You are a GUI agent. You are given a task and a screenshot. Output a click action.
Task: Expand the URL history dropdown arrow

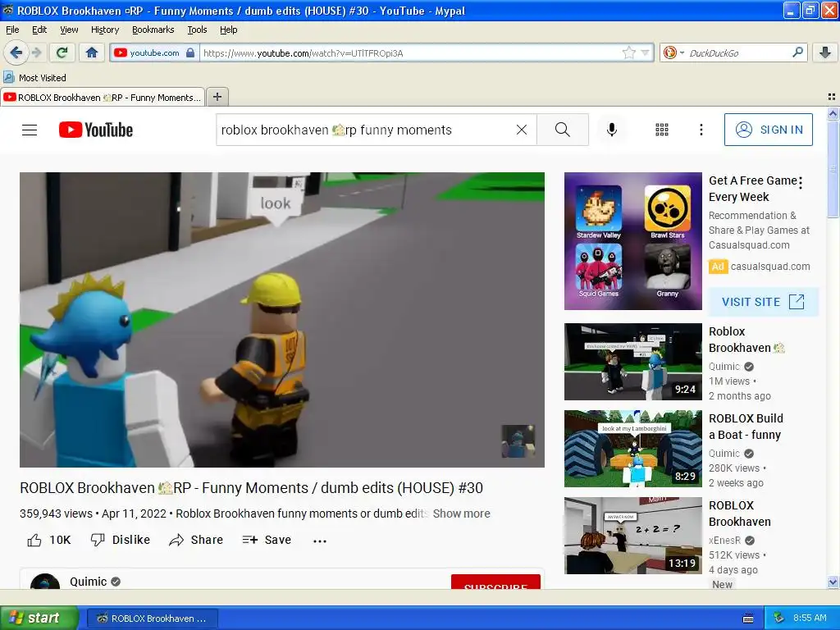[x=645, y=52]
